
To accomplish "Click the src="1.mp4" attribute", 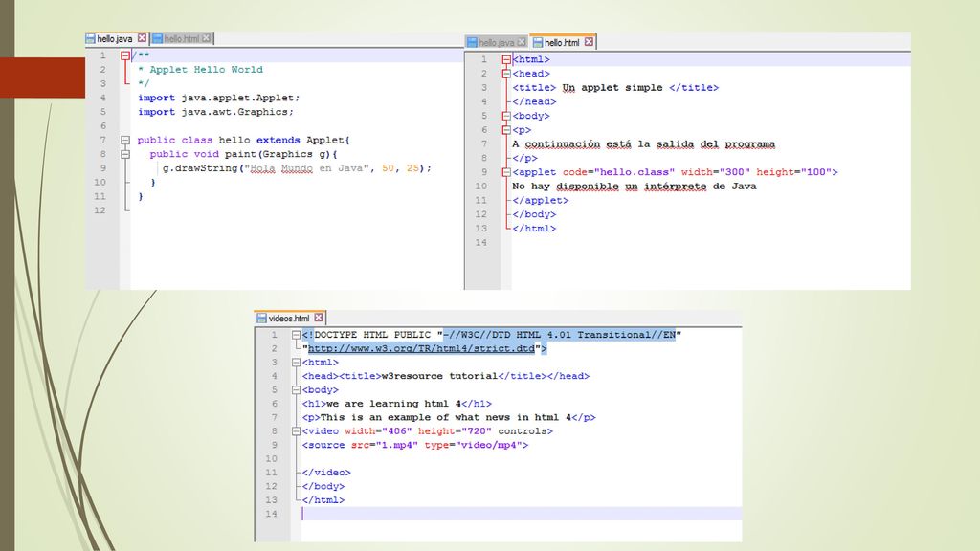I will (x=385, y=445).
